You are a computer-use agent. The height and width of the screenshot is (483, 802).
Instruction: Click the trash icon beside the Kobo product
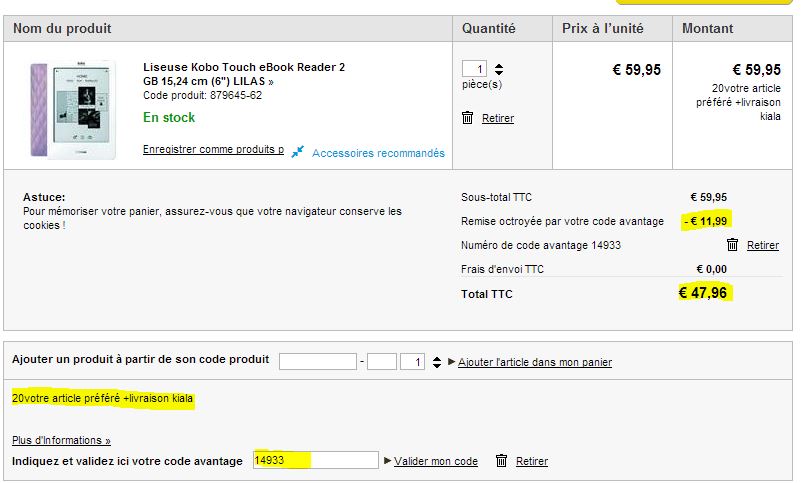coord(468,118)
